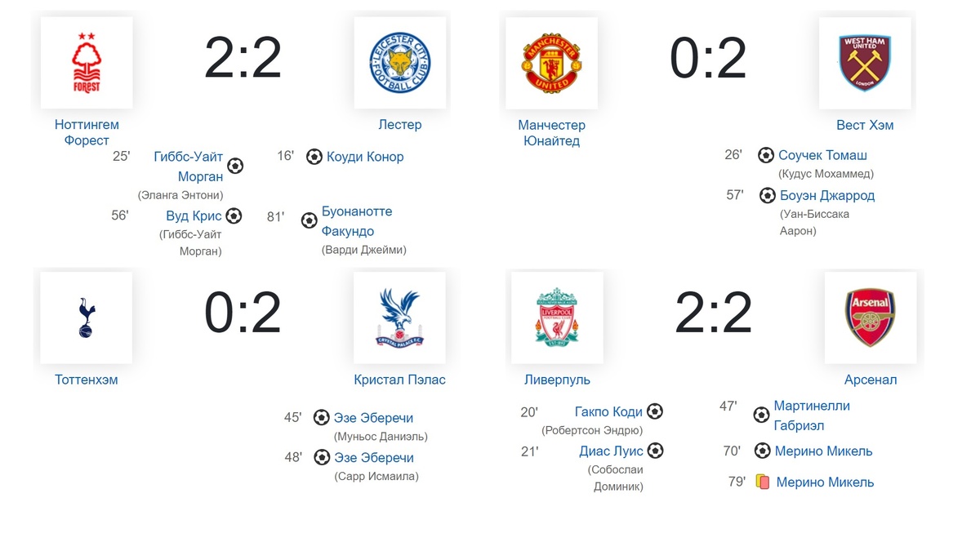The image size is (980, 551).
Task: Select the West Ham United logo
Action: click(865, 63)
